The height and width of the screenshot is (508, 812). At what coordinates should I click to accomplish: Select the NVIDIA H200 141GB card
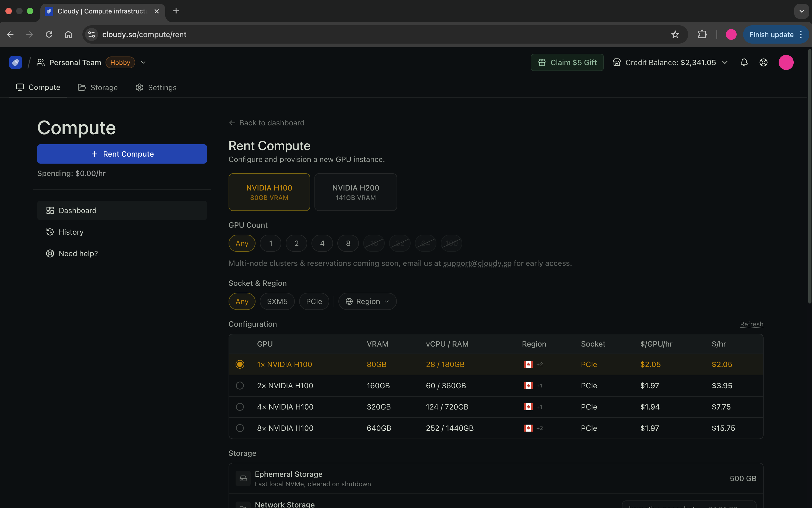[356, 192]
